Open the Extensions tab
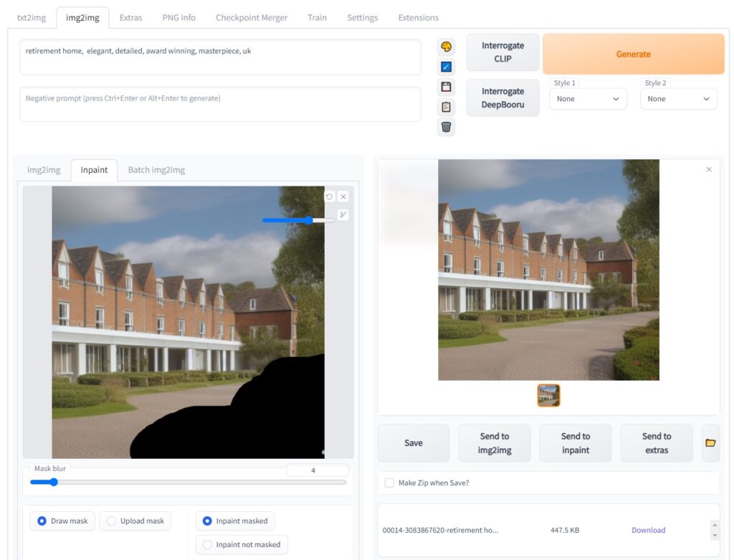Screen dimensions: 734x560 (419, 18)
